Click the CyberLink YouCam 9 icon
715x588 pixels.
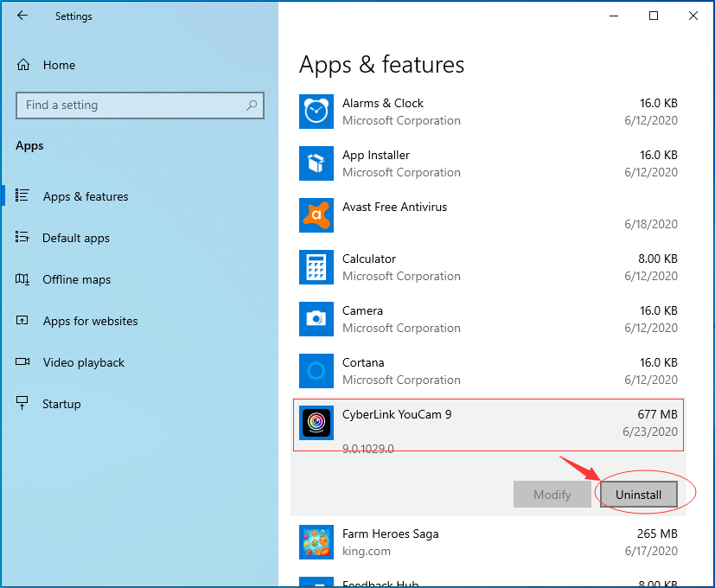[x=316, y=423]
